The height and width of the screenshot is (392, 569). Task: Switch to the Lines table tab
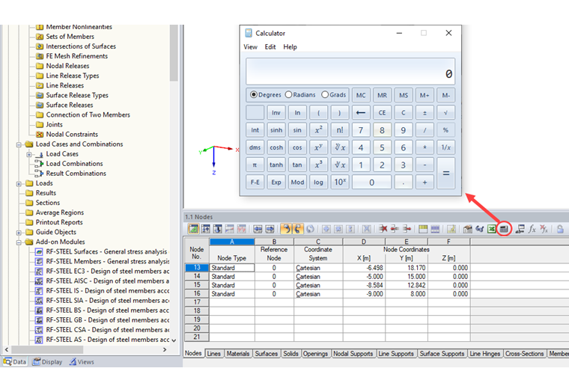[x=213, y=354]
